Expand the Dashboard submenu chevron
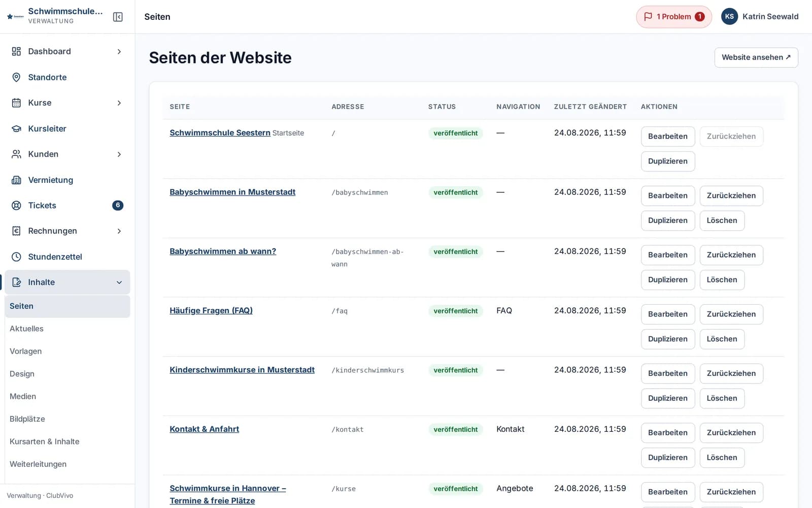Viewport: 812px width, 508px height. pos(119,51)
